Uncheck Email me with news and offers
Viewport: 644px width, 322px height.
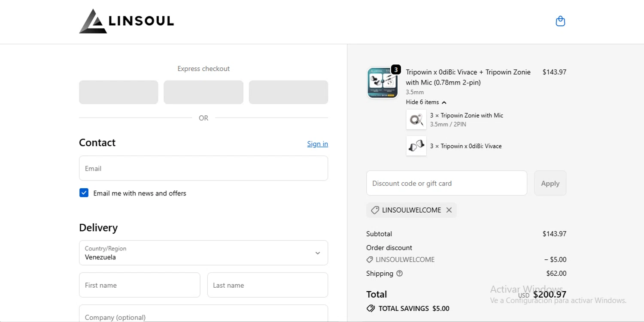click(84, 193)
